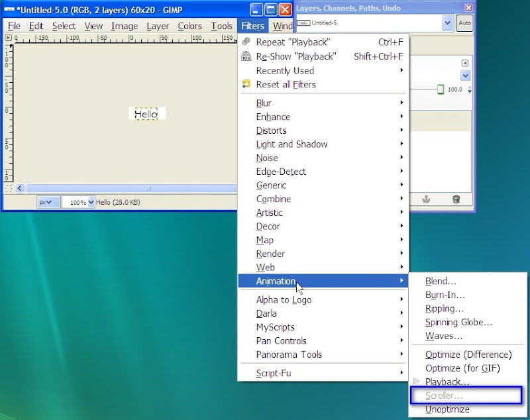Click the Auto button in Layers dialog

pos(464,23)
